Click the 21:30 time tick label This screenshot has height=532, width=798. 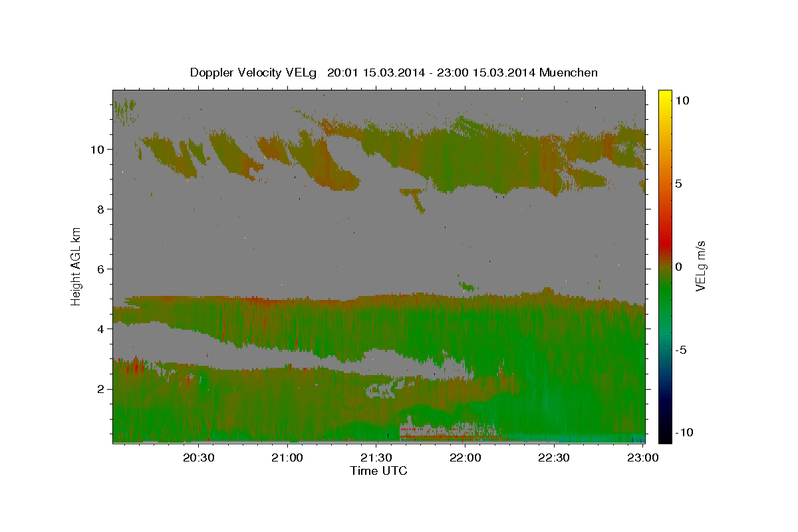coord(376,458)
